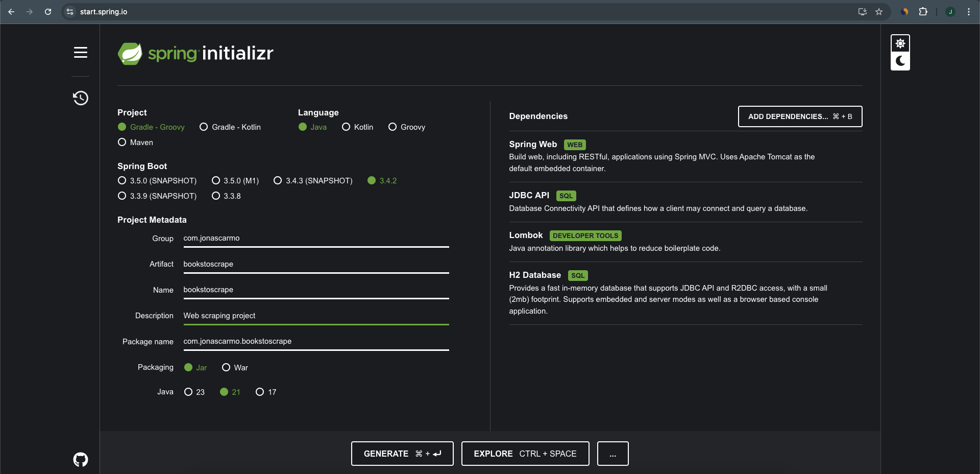Open the browser extensions puzzle icon
The width and height of the screenshot is (980, 474).
(x=923, y=12)
